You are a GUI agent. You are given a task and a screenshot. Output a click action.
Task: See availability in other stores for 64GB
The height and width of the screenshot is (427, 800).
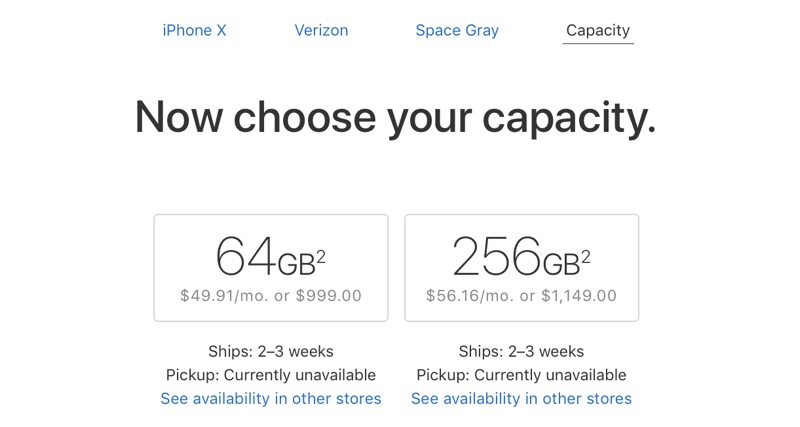click(271, 398)
